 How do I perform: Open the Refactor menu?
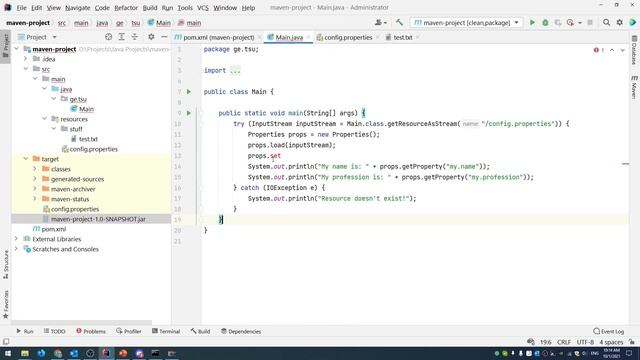[126, 7]
